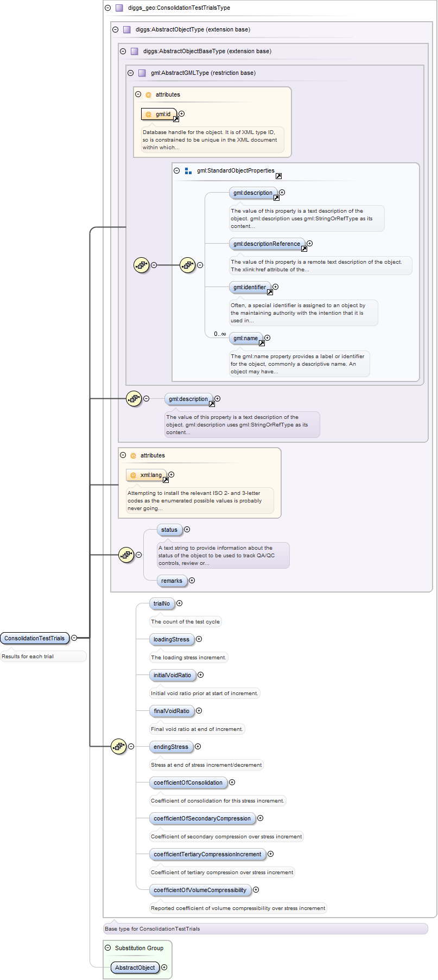Expand the coefficientOfConsolidation element
This screenshot has width=438, height=980.
(x=232, y=782)
